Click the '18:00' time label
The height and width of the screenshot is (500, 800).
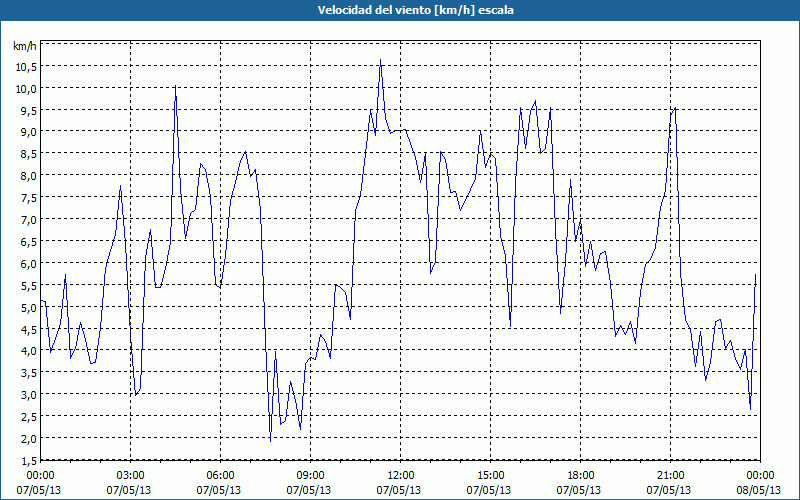(x=580, y=476)
